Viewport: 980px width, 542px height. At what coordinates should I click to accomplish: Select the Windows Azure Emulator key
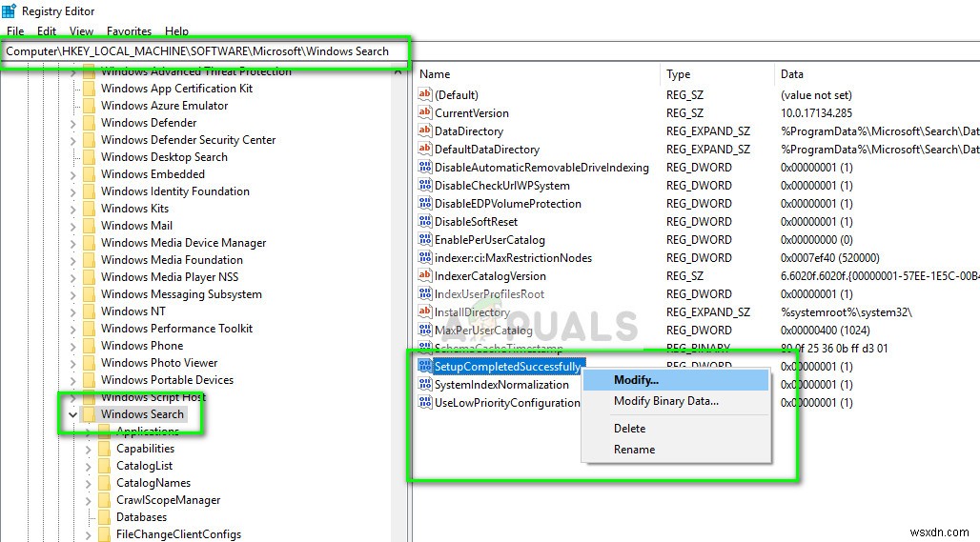[164, 106]
